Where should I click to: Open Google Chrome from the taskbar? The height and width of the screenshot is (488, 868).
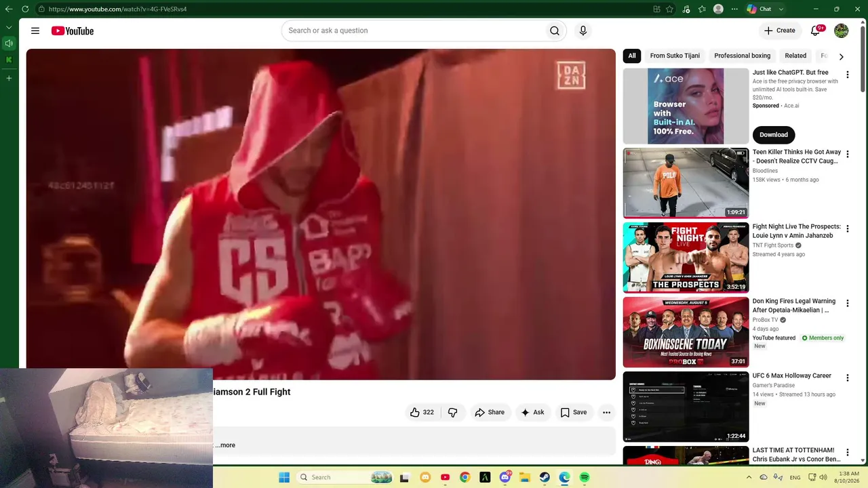[x=465, y=477]
